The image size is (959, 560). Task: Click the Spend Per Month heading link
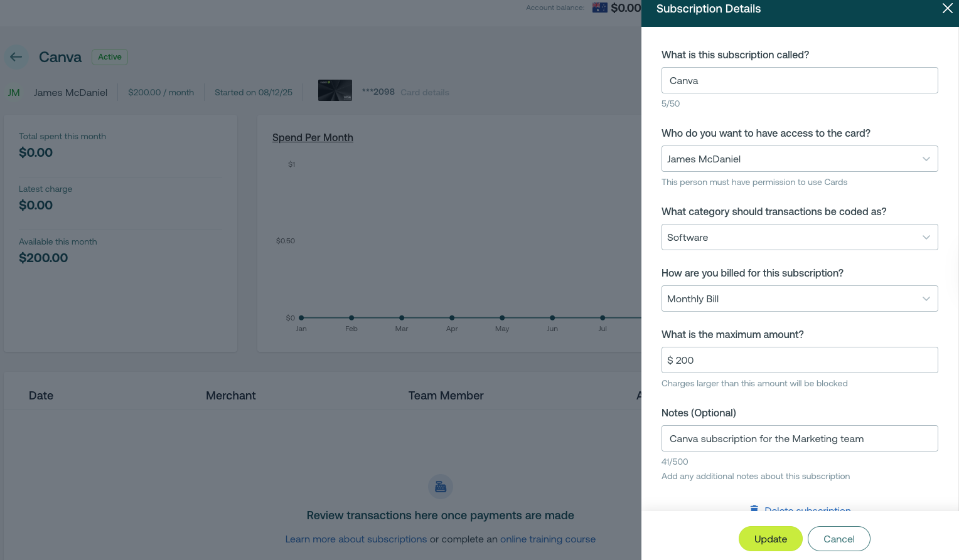click(x=313, y=138)
